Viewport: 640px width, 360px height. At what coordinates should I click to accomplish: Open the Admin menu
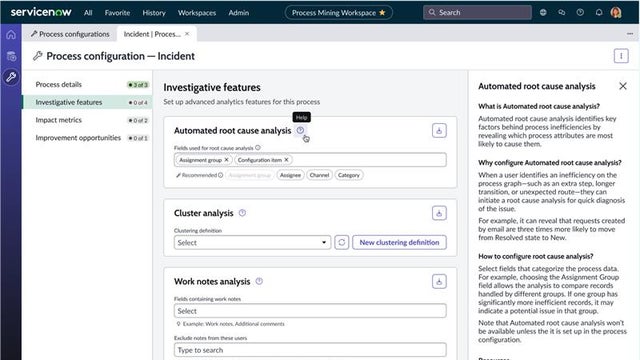click(x=239, y=13)
